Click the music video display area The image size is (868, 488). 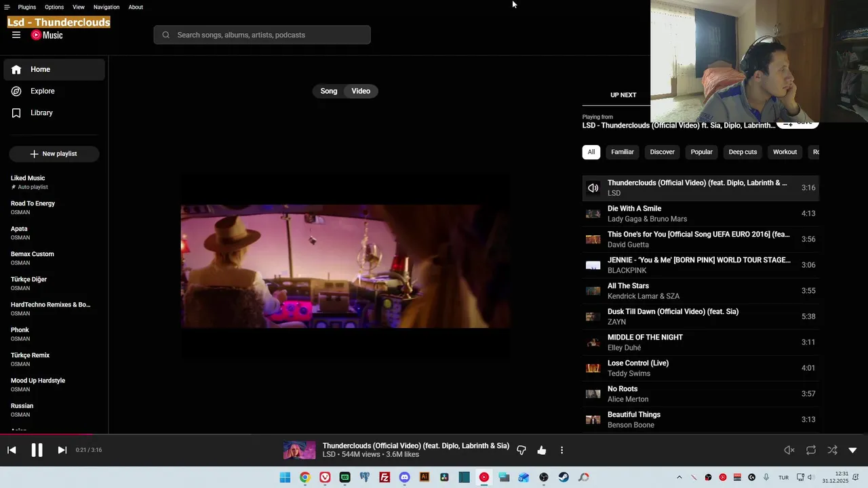click(x=346, y=266)
